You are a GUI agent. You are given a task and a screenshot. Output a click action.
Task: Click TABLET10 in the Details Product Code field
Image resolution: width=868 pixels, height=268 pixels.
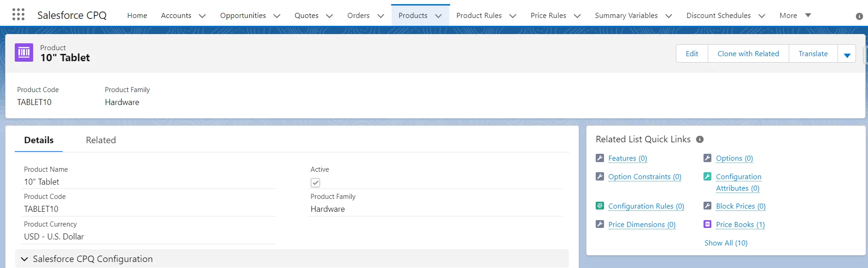coord(41,209)
